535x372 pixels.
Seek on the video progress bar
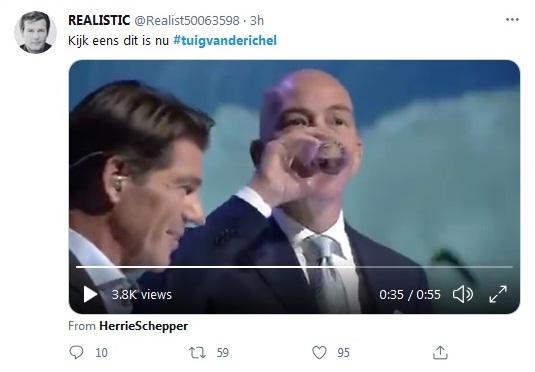(294, 267)
